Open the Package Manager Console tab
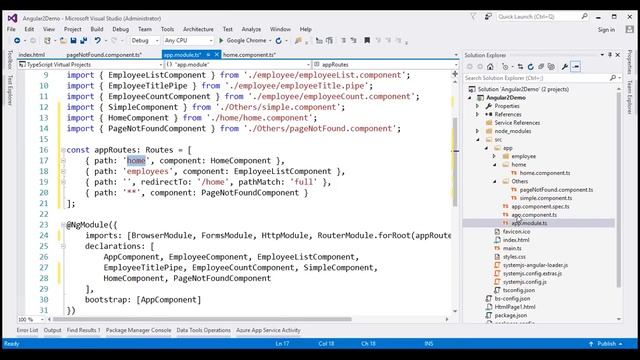Viewport: 640px width, 360px height. pos(138,330)
